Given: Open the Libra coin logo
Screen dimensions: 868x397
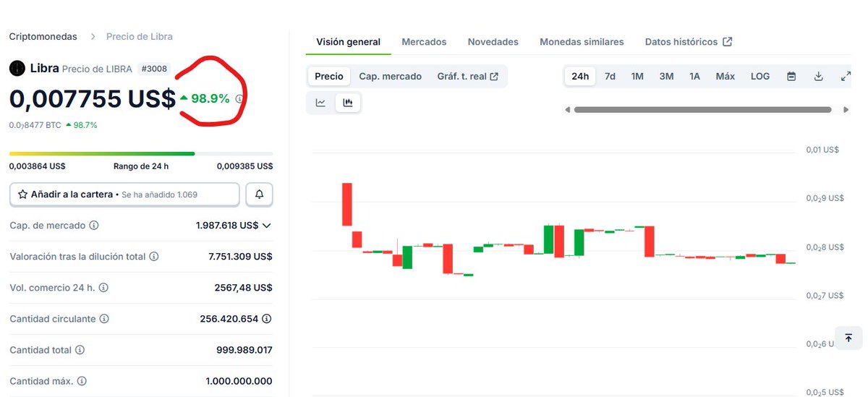Looking at the screenshot, I should pos(17,69).
